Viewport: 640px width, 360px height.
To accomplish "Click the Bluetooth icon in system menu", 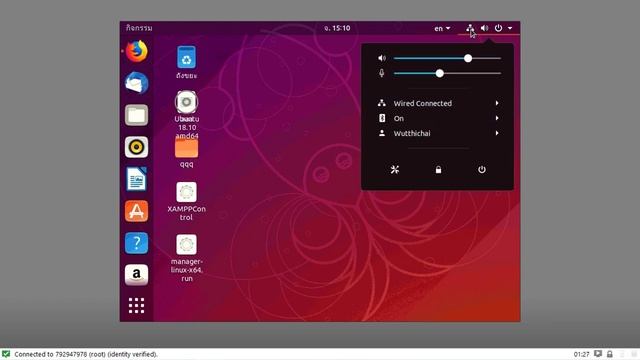I will (x=382, y=118).
